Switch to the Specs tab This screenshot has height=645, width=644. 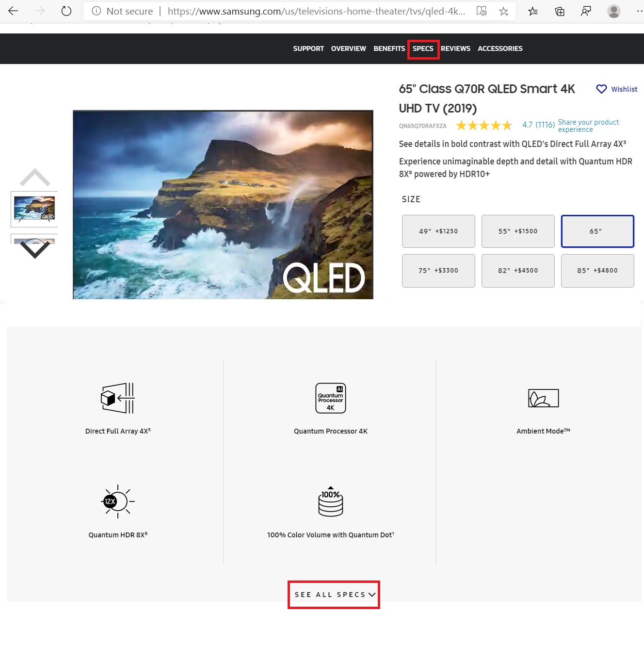[423, 49]
